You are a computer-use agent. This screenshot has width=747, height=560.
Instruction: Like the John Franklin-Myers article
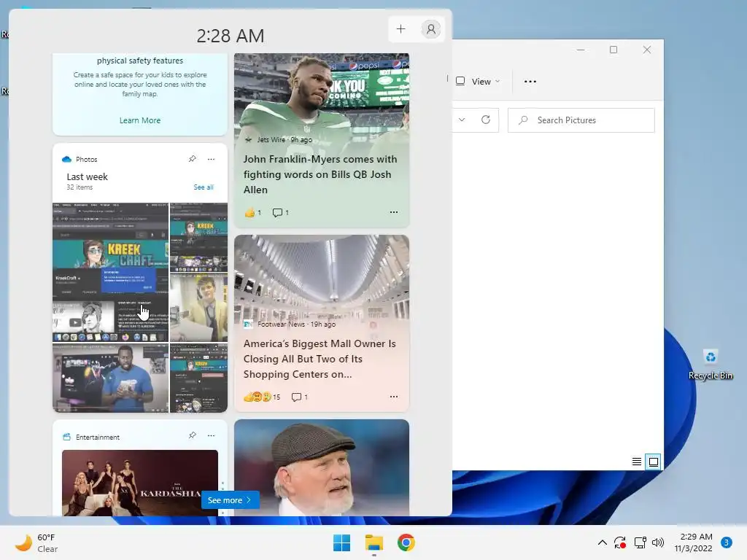(252, 212)
